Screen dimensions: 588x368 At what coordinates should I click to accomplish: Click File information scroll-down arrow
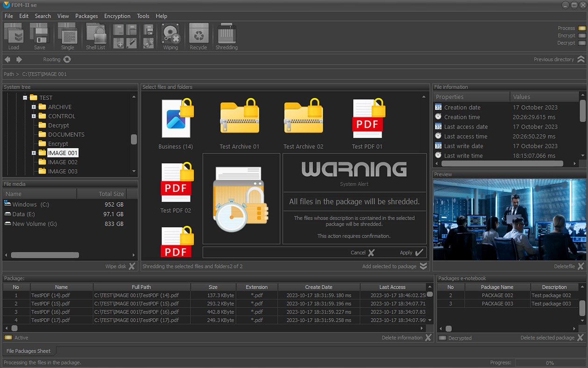coord(582,155)
